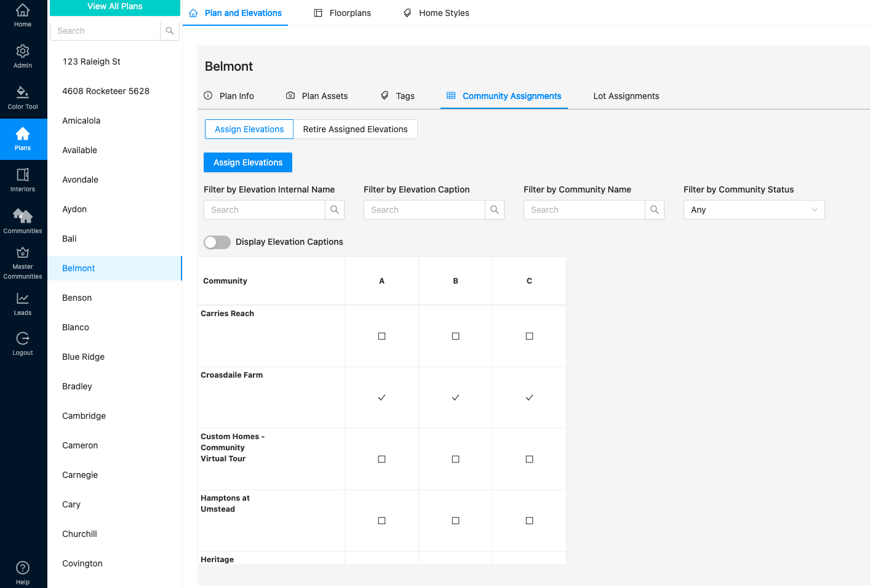Expand the Community Status dropdown
Image resolution: width=870 pixels, height=588 pixels.
pyautogui.click(x=754, y=210)
